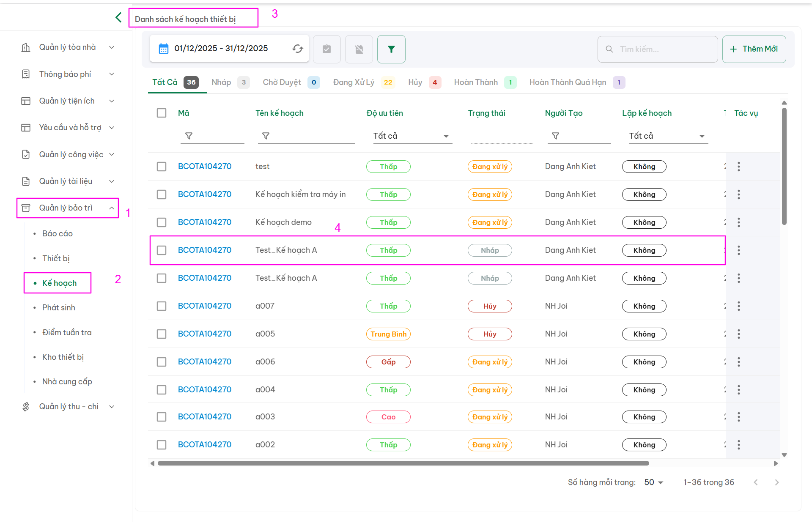Click the green filter funnel toolbar button

tap(391, 49)
